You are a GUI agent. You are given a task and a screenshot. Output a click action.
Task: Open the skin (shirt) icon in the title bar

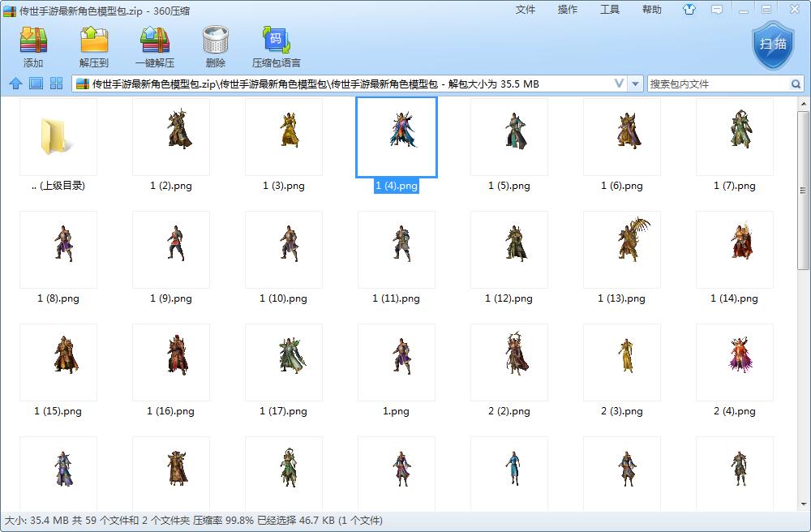point(689,11)
